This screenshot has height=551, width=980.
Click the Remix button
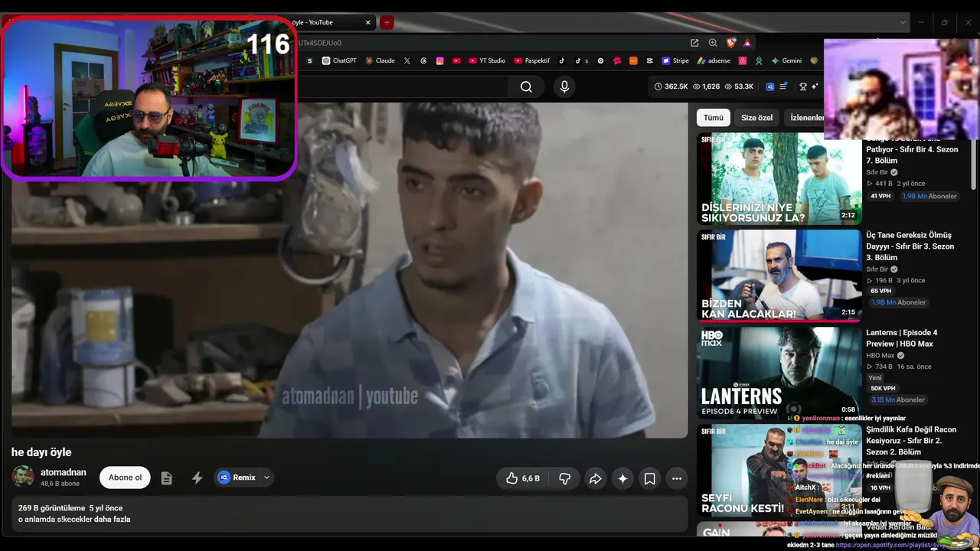click(237, 478)
